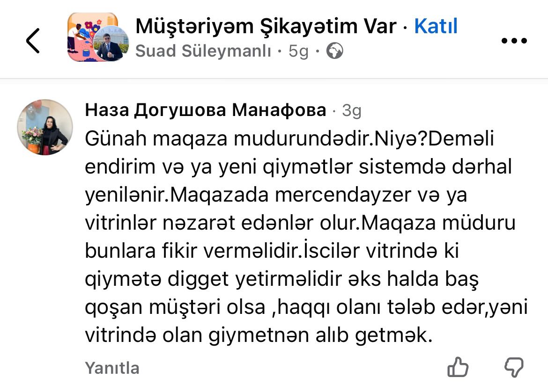View Suad Süleymanlı's small profile photo
Screen dimensions: 548x392
(x=111, y=44)
